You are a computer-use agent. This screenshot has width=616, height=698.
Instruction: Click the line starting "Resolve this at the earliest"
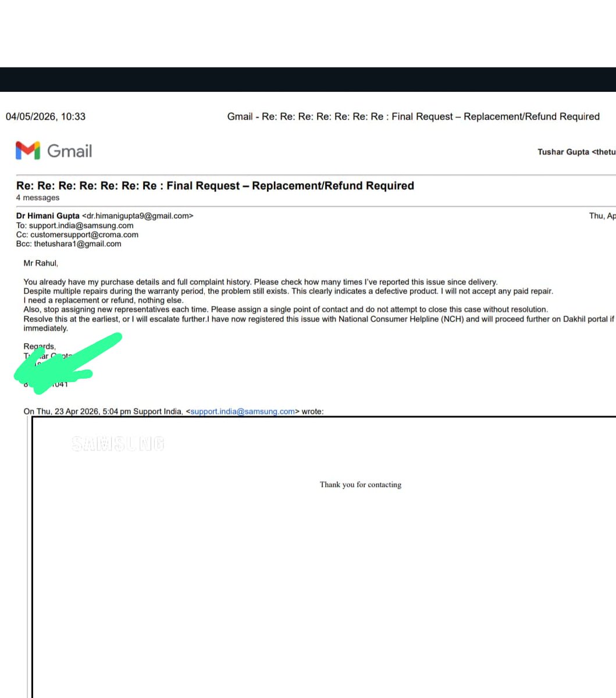pos(319,319)
